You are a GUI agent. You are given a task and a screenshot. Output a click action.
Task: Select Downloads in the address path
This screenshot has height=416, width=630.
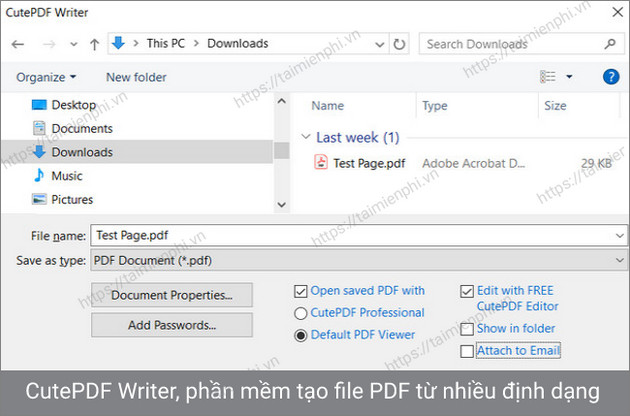click(x=237, y=43)
